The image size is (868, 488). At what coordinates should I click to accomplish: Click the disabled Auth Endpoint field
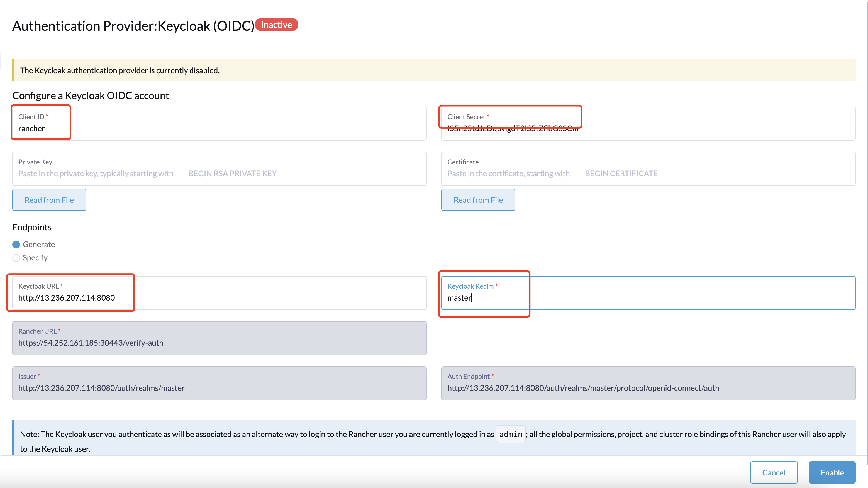[648, 383]
